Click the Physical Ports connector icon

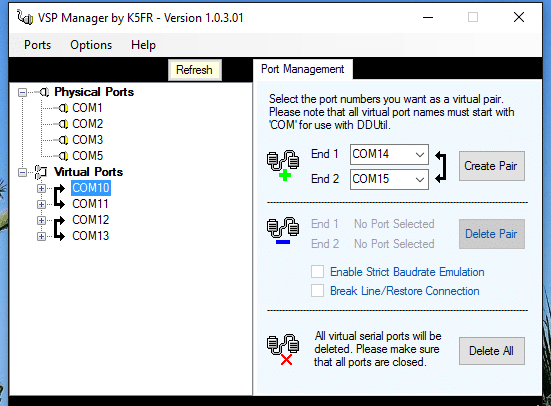(44, 92)
